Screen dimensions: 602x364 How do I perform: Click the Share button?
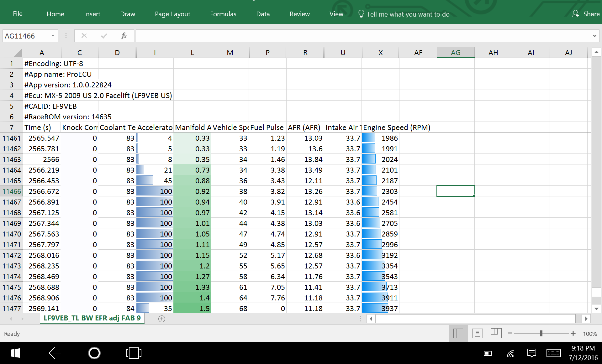(585, 14)
